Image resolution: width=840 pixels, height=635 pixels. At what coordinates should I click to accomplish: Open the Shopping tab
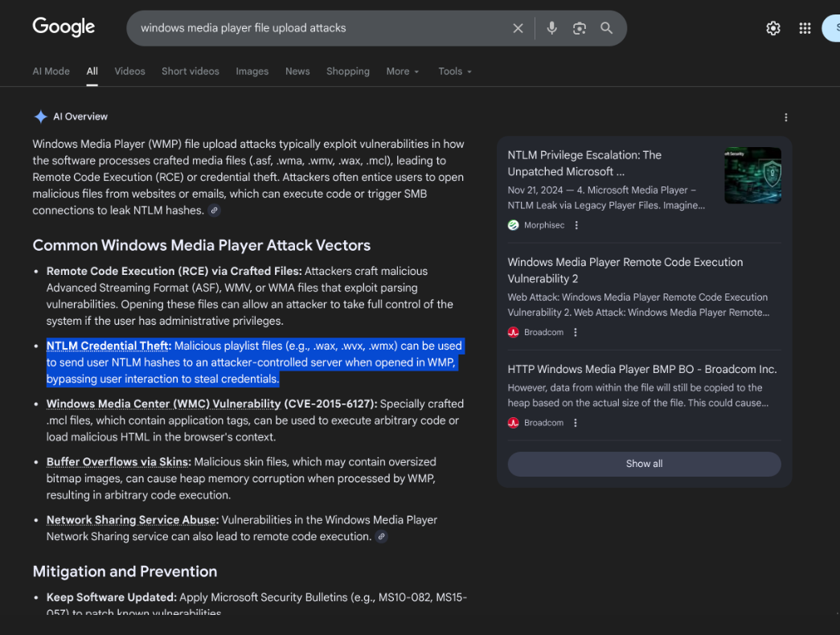(348, 72)
